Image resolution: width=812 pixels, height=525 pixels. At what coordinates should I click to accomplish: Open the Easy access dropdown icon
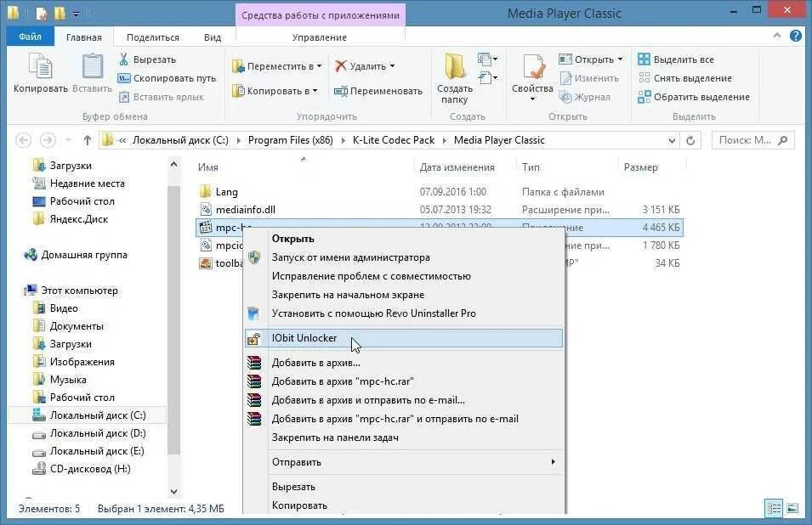click(487, 78)
